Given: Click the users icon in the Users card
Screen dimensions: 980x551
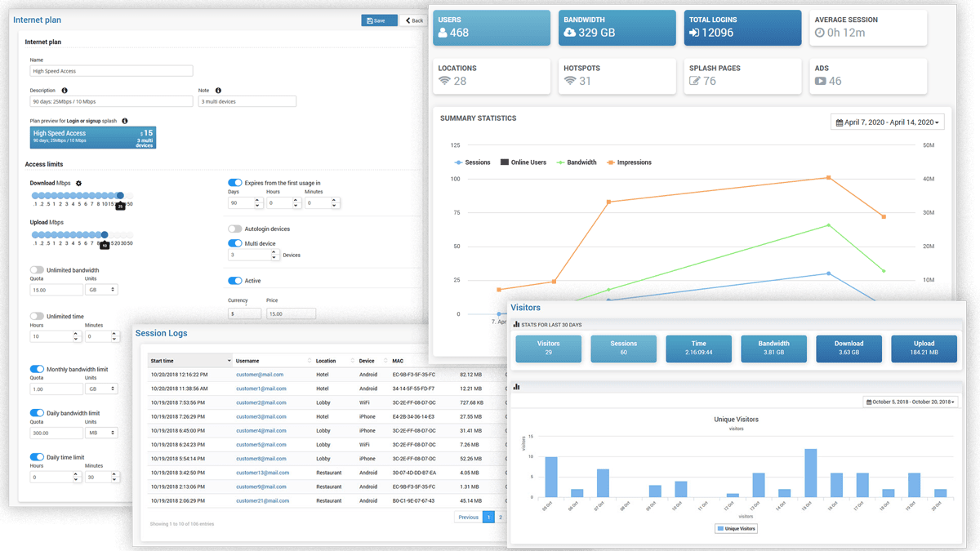Looking at the screenshot, I should point(443,33).
